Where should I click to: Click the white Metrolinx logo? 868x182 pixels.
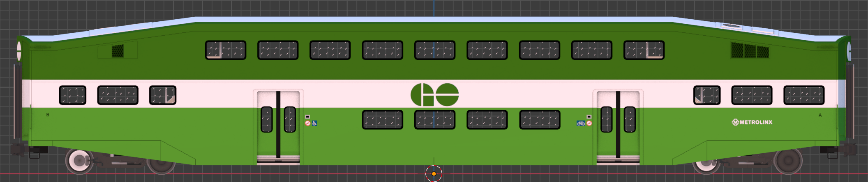pyautogui.click(x=752, y=122)
